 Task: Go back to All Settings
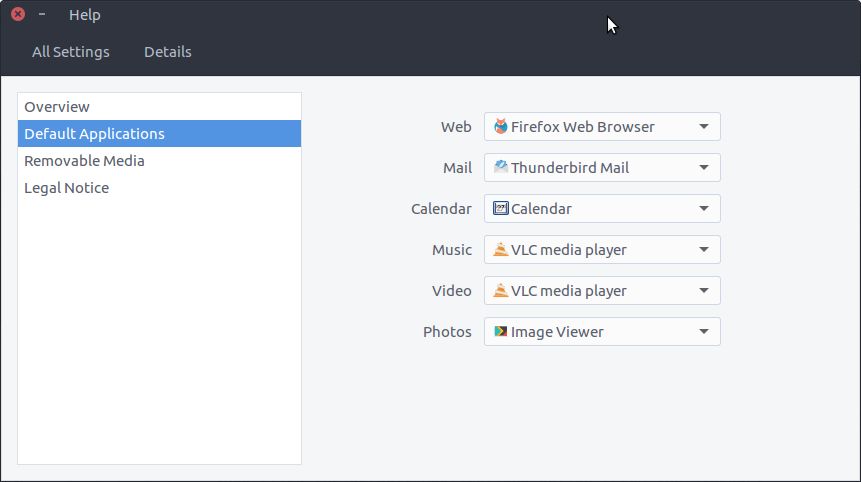click(71, 52)
